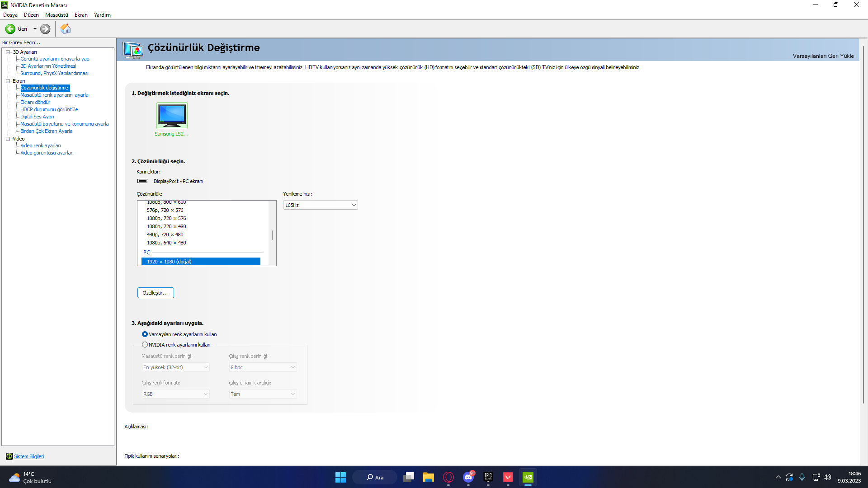Image resolution: width=868 pixels, height=488 pixels.
Task: Click 'Varsayılanları Geri Yükle' link
Action: 823,56
